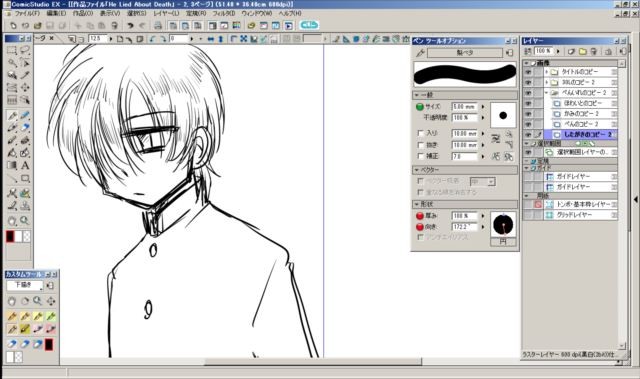Screen dimensions: 640x379
Task: Select the pen tool in toolbox
Action: (x=11, y=116)
